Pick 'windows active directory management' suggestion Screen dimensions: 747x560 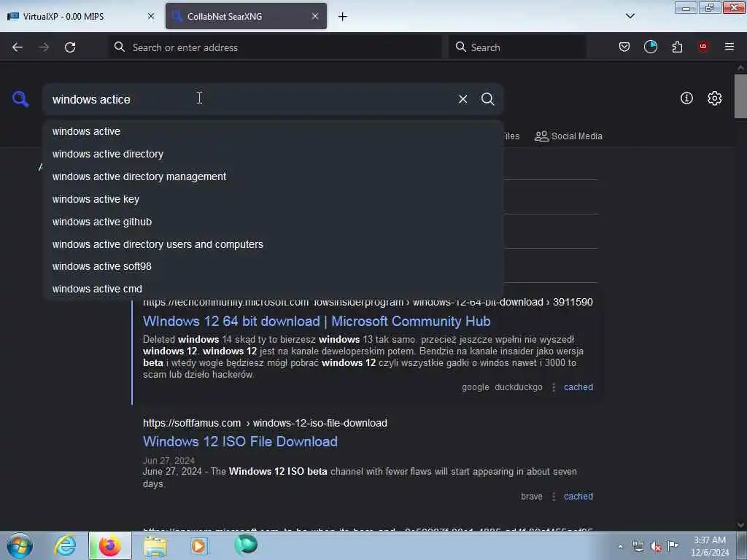pos(273,176)
